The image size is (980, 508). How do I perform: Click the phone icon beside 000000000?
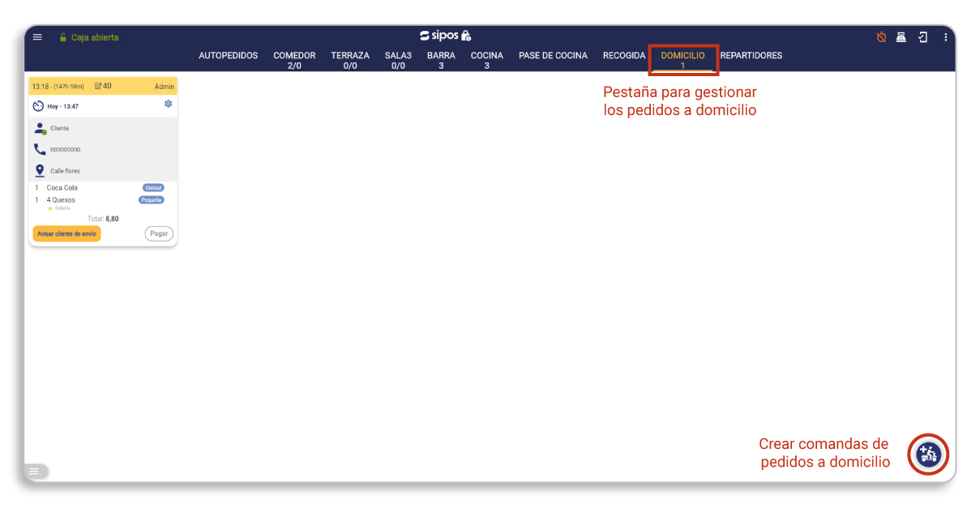[x=40, y=149]
